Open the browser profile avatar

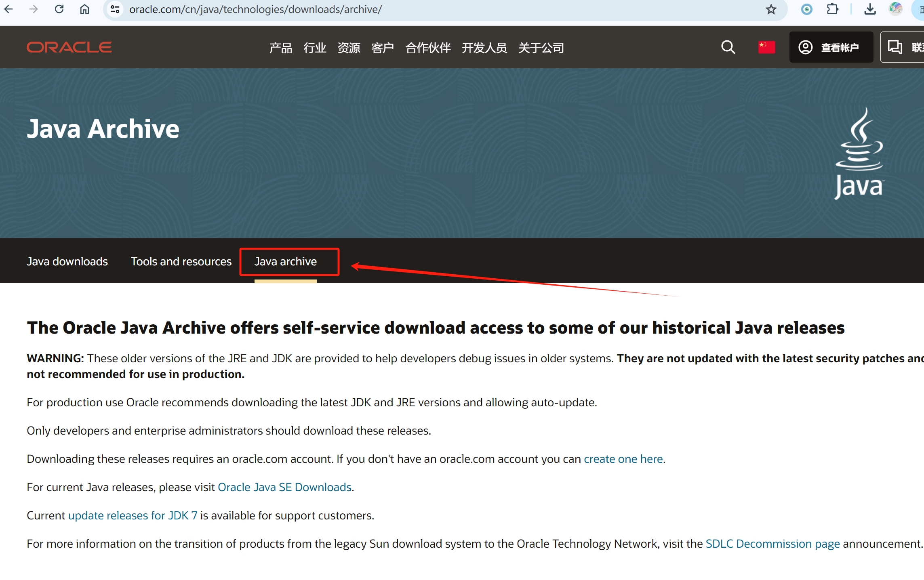coord(895,9)
